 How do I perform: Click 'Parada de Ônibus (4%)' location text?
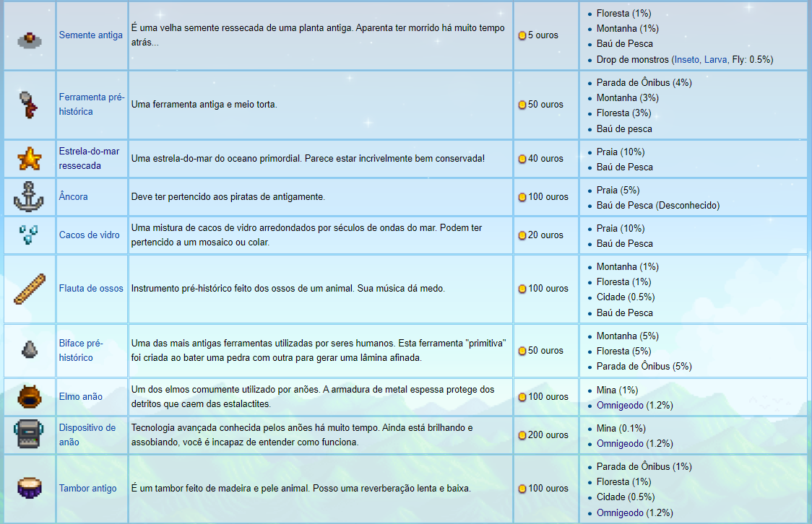pyautogui.click(x=644, y=83)
